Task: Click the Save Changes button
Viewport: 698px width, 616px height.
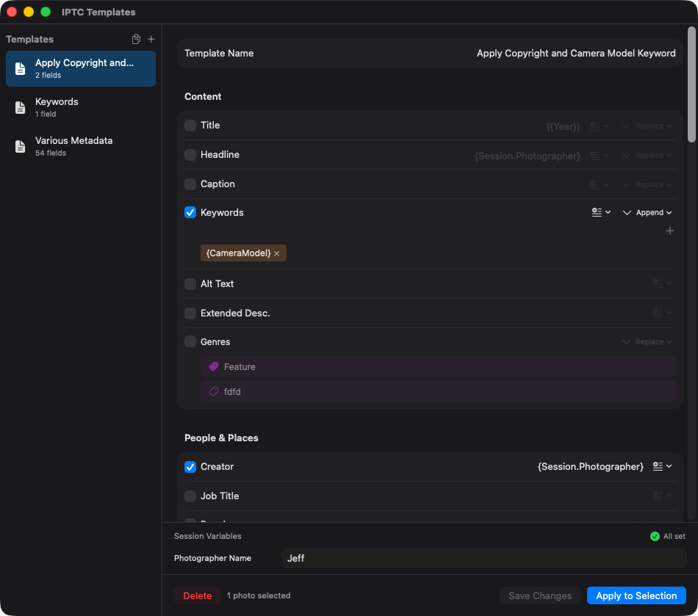Action: [540, 595]
